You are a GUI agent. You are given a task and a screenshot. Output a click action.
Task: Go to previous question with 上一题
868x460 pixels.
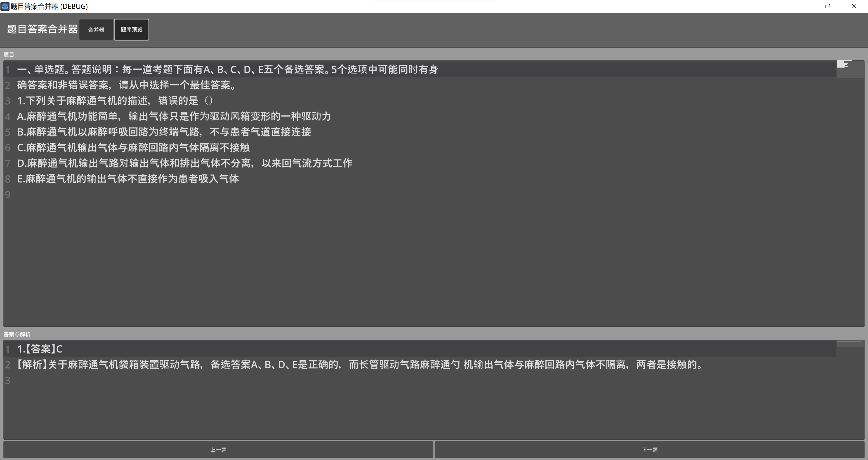coord(218,450)
